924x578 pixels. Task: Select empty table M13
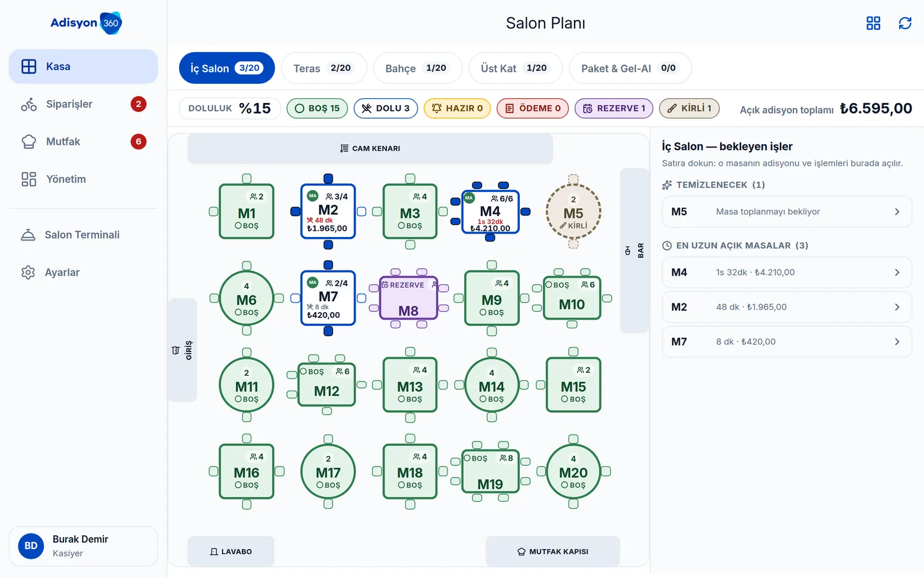410,385
